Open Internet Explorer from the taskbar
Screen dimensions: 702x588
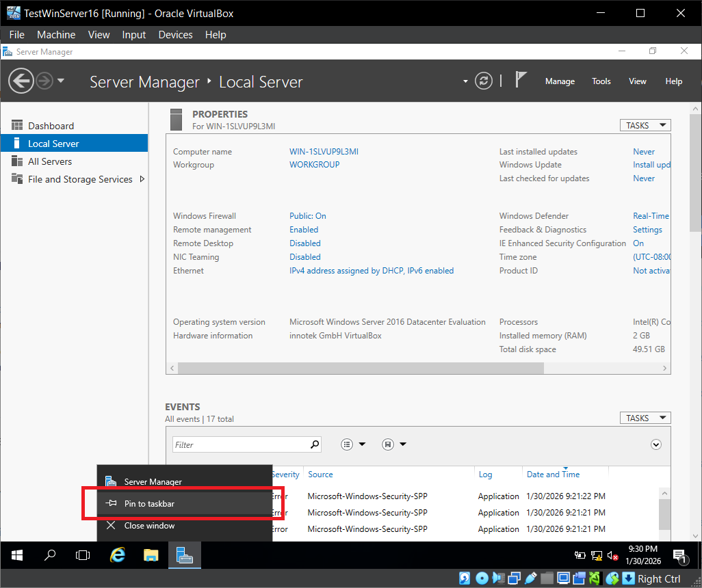click(118, 555)
